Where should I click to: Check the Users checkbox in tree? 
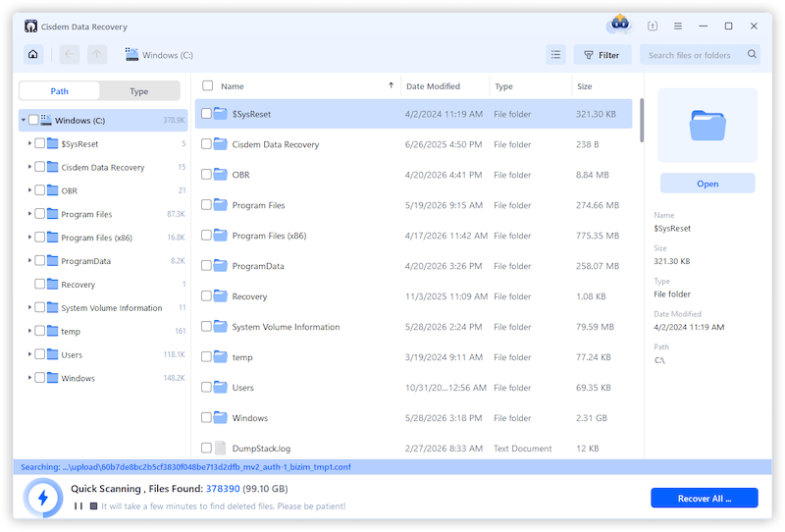tap(39, 354)
